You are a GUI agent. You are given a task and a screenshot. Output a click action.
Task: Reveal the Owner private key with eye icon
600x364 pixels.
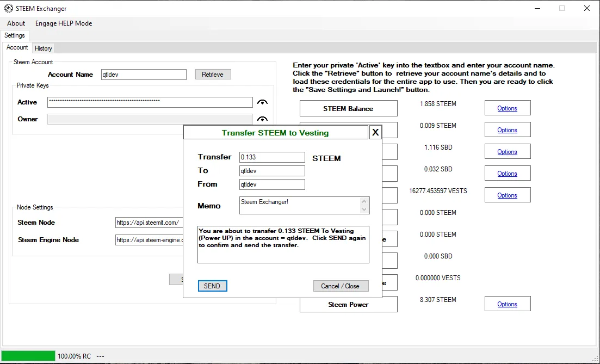pyautogui.click(x=262, y=119)
